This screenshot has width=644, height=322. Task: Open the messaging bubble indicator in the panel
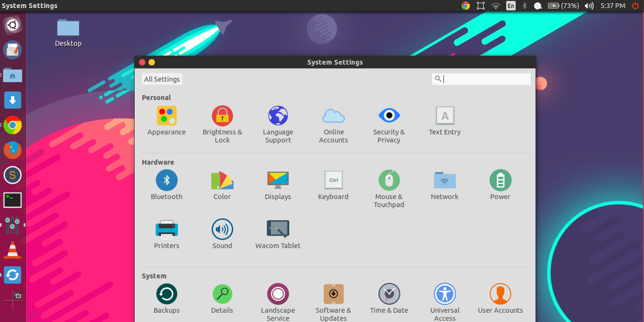[x=538, y=6]
